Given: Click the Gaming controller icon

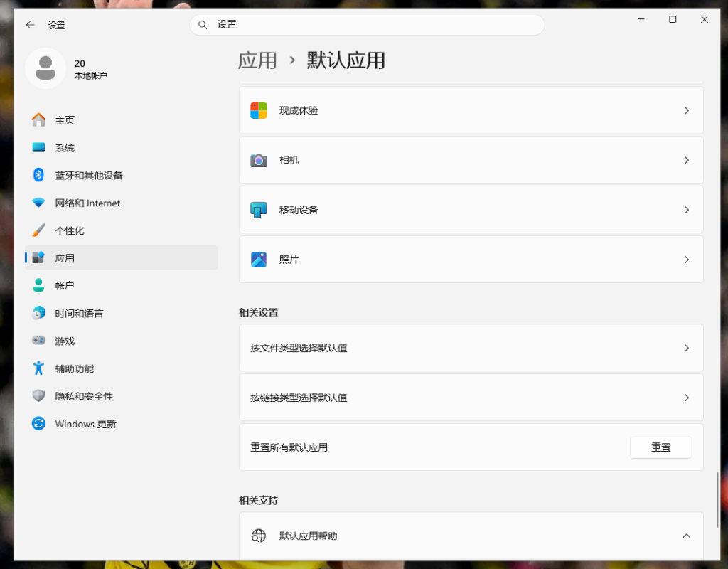Looking at the screenshot, I should [x=38, y=340].
